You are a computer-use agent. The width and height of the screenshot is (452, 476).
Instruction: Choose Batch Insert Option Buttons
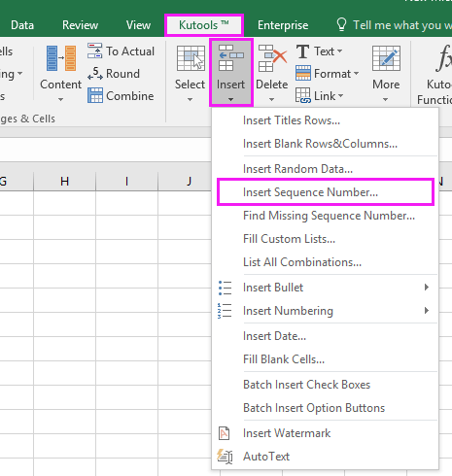(325, 408)
